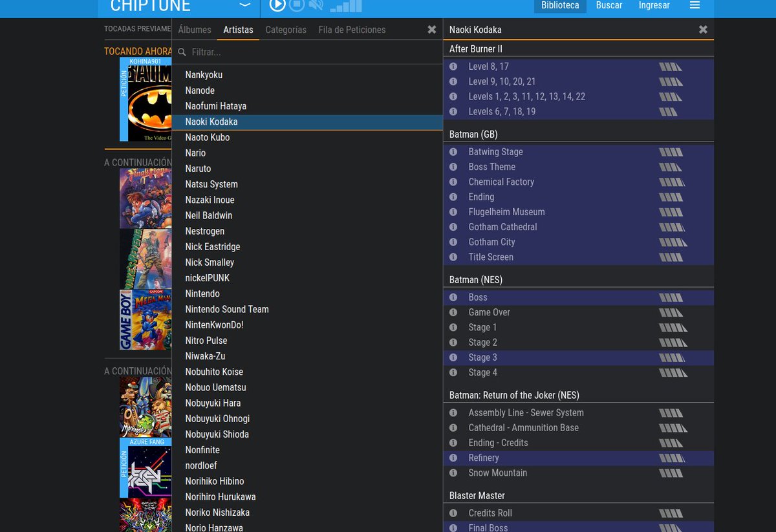This screenshot has width=776, height=532.
Task: Close the Naoki Kodaka detail panel
Action: 704,30
